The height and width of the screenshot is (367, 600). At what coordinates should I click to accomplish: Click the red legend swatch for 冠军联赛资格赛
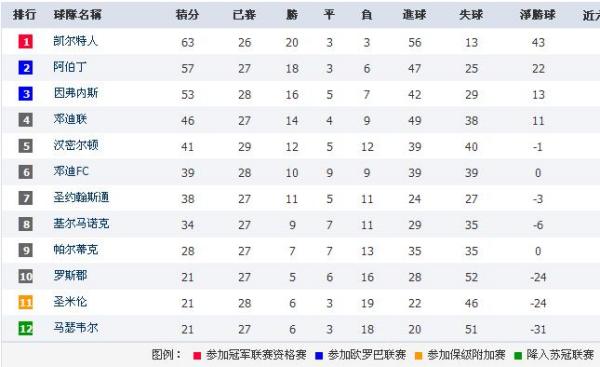click(197, 356)
